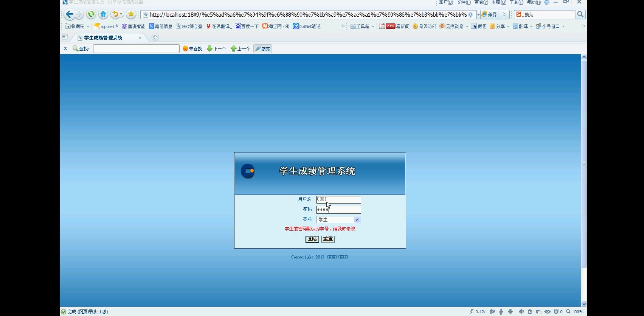The image size is (644, 316).
Task: Toggle the eye-protection mode in status bar
Action: coord(547,311)
